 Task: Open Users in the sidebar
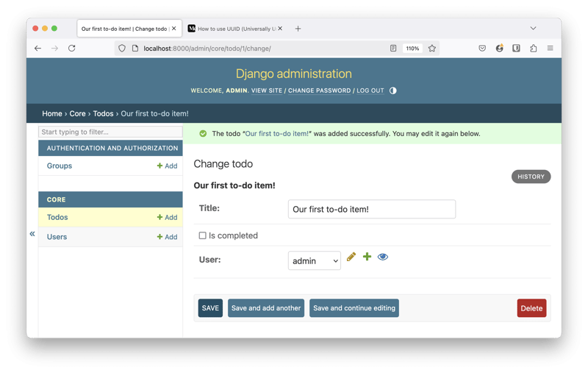pos(57,237)
